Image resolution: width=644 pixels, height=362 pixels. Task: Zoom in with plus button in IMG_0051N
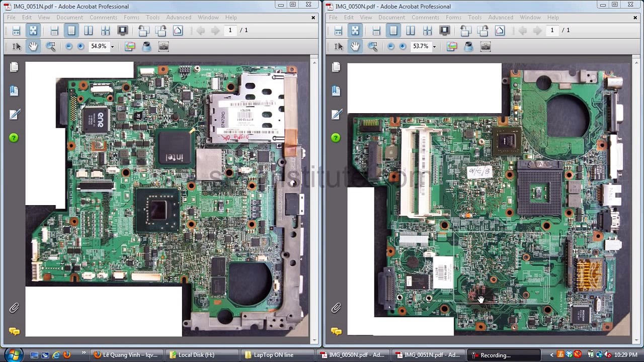[80, 46]
